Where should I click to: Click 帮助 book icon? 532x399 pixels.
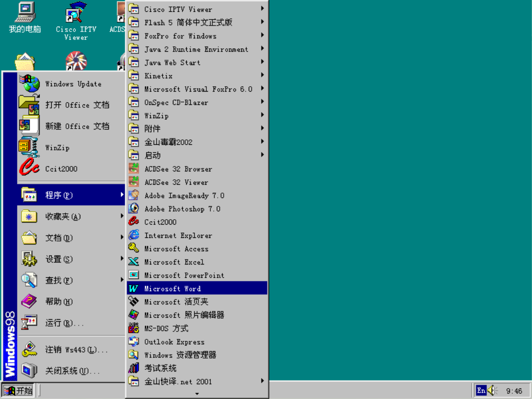tap(29, 301)
